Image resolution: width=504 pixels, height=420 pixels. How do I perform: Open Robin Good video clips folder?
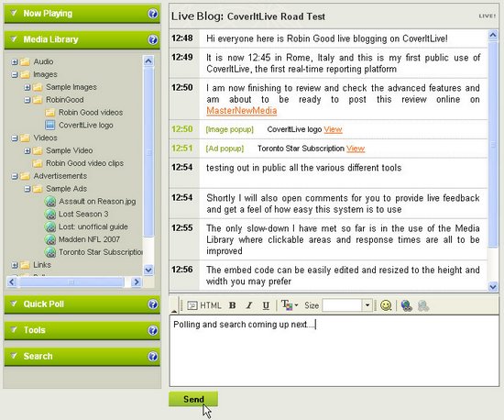[78, 163]
